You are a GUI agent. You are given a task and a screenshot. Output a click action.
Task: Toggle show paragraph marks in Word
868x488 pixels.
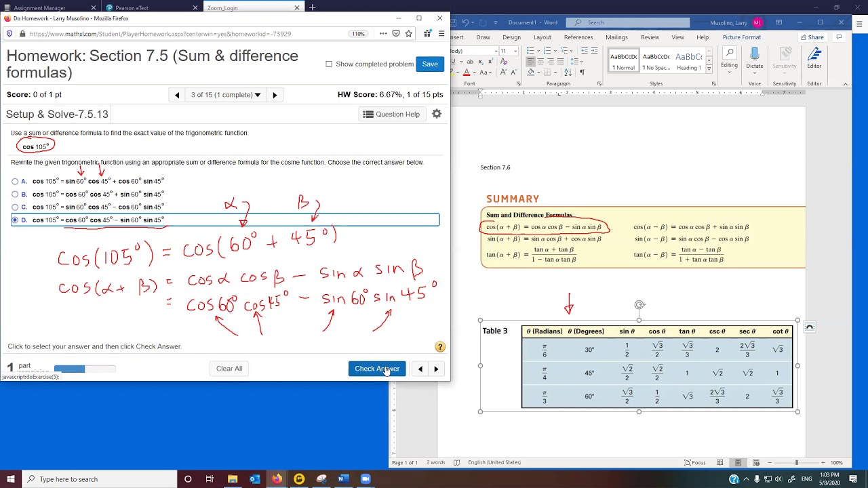coord(582,72)
